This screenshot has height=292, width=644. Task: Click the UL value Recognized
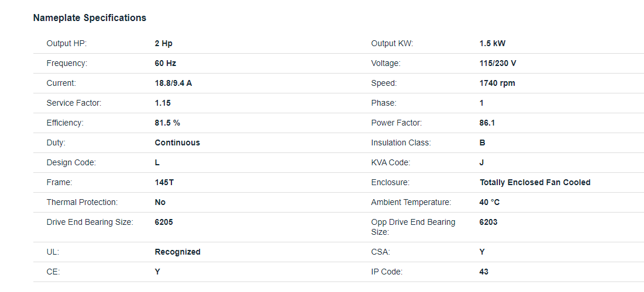click(177, 252)
